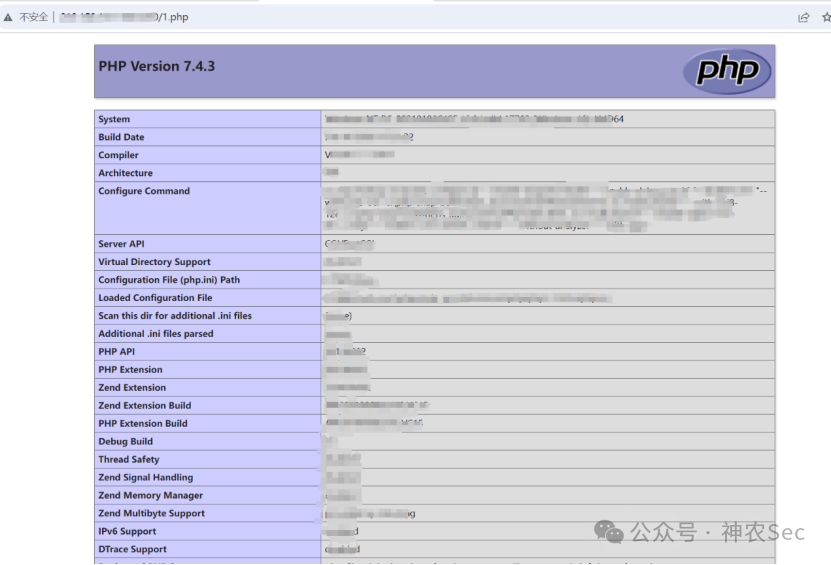Click the 'DTrace Support' row label
The height and width of the screenshot is (565, 831).
pyautogui.click(x=132, y=550)
